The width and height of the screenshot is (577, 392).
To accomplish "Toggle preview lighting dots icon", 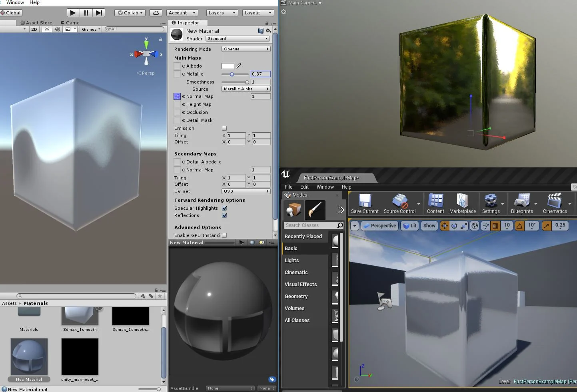I will click(262, 242).
